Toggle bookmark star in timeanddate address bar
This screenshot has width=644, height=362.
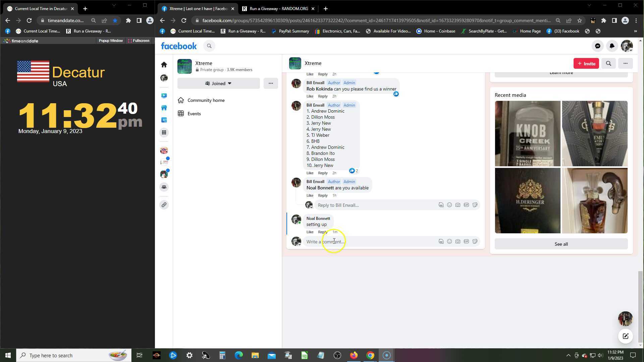click(x=115, y=20)
